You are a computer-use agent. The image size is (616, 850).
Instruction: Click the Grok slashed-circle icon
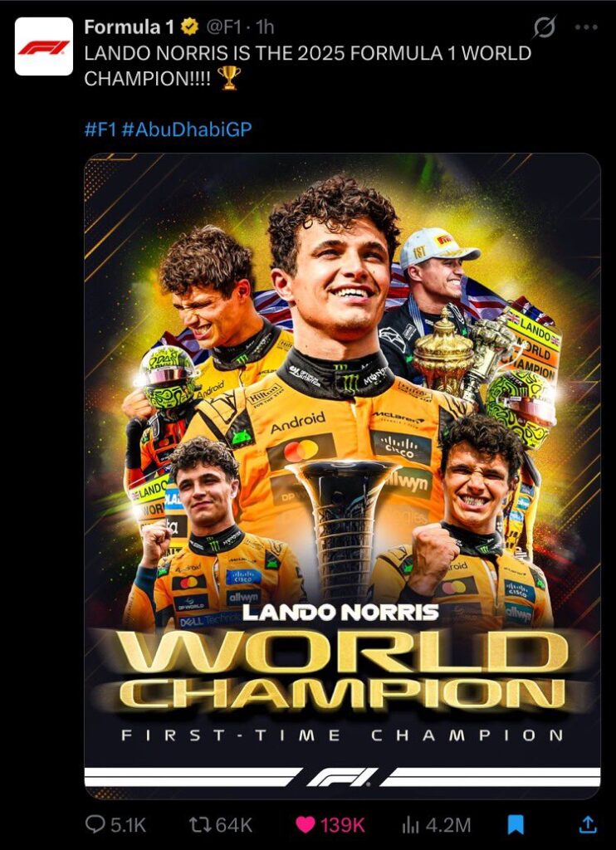(543, 27)
